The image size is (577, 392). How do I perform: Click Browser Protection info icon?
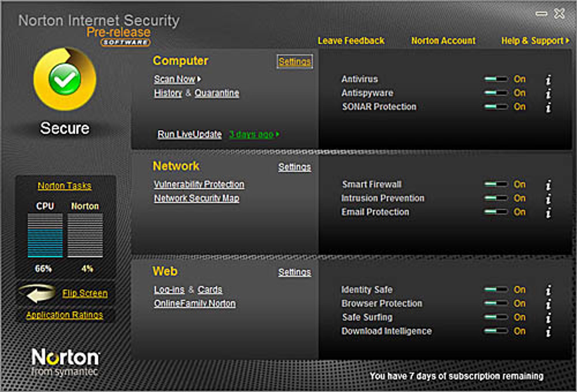(x=548, y=304)
